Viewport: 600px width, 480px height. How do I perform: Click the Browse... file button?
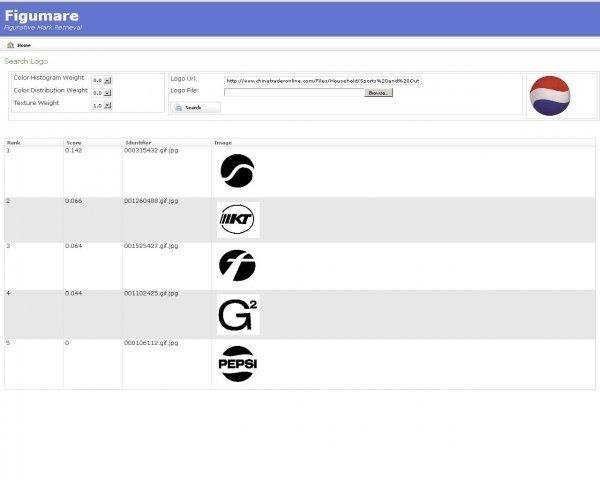tap(378, 93)
